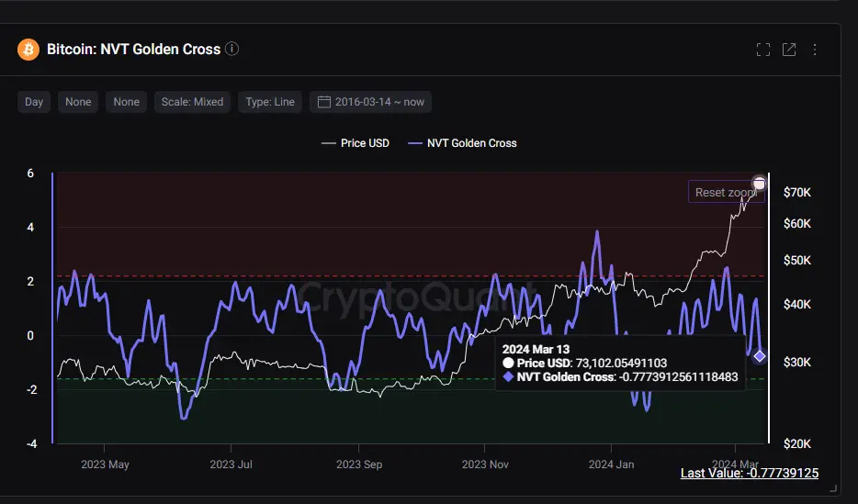
Task: Toggle the Price USD legend series
Action: [356, 143]
